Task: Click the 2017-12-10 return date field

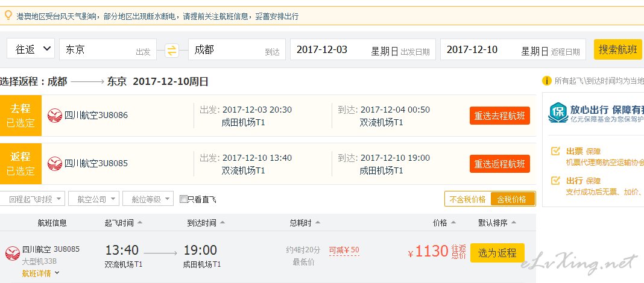Action: (x=513, y=49)
